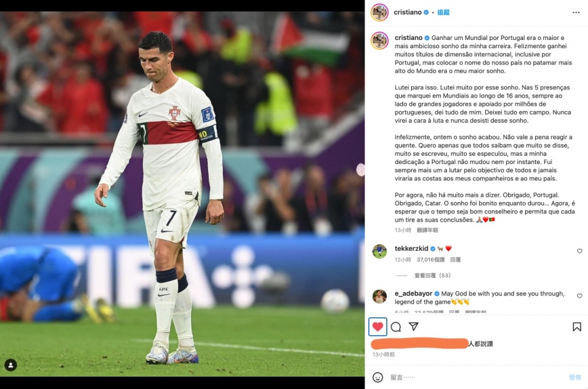The image size is (588, 389).
Task: Unlike the post with the red heart
Action: tap(377, 327)
